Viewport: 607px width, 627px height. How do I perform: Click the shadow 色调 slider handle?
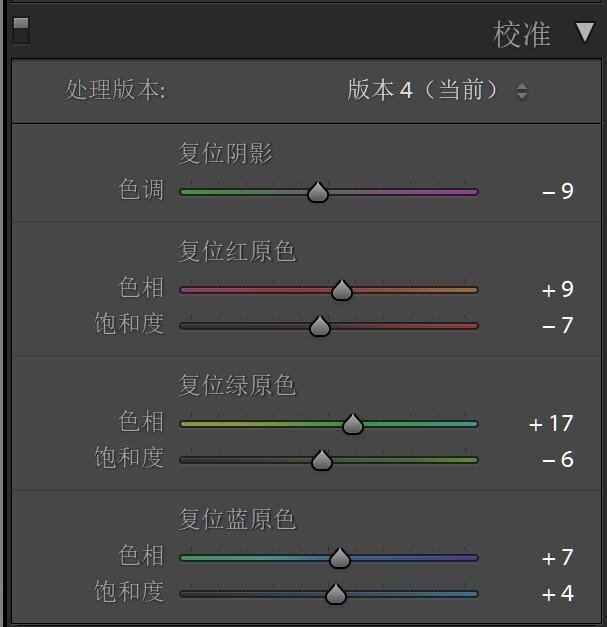tap(318, 192)
